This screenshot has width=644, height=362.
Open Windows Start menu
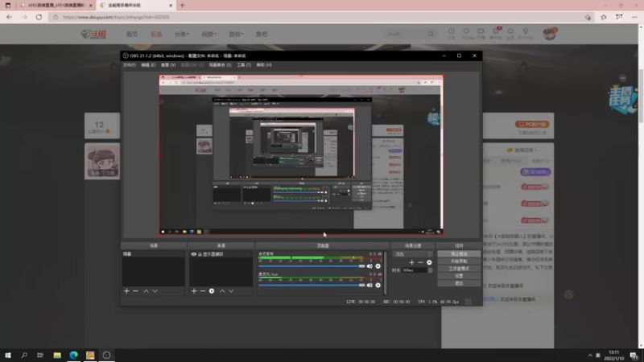click(8, 355)
